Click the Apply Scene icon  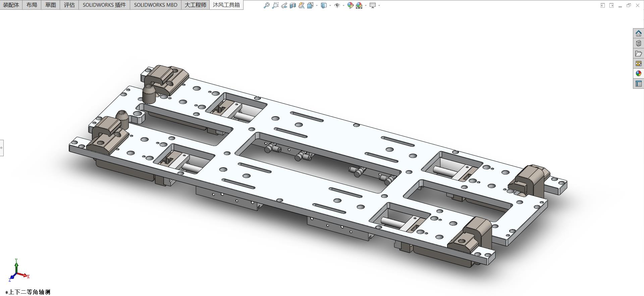[359, 5]
